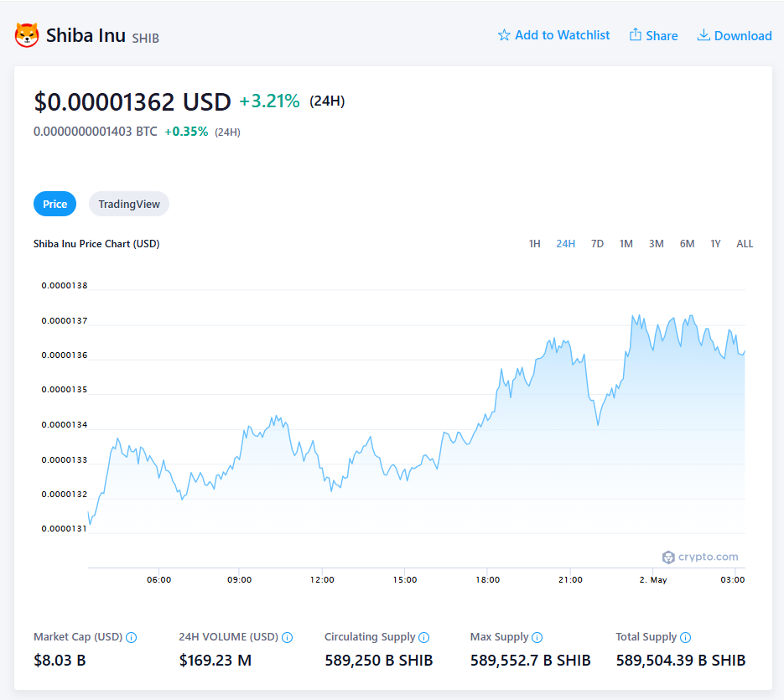The height and width of the screenshot is (700, 784).
Task: Click the $0.00001362 USD price
Action: point(132,102)
